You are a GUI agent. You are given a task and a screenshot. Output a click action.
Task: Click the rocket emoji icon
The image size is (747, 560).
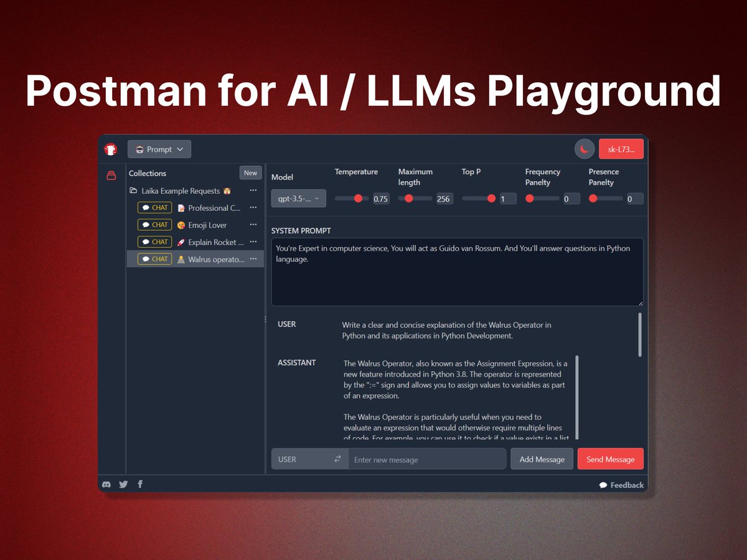click(x=181, y=242)
